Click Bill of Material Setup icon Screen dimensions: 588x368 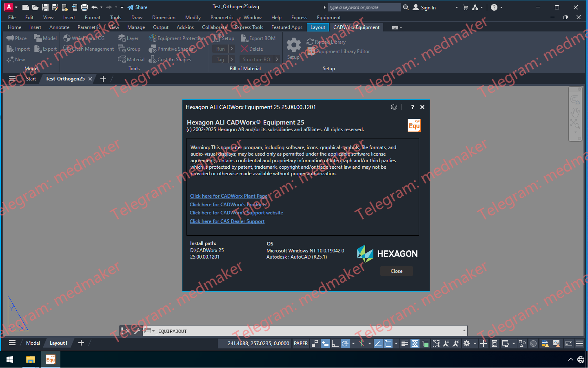[x=217, y=38]
